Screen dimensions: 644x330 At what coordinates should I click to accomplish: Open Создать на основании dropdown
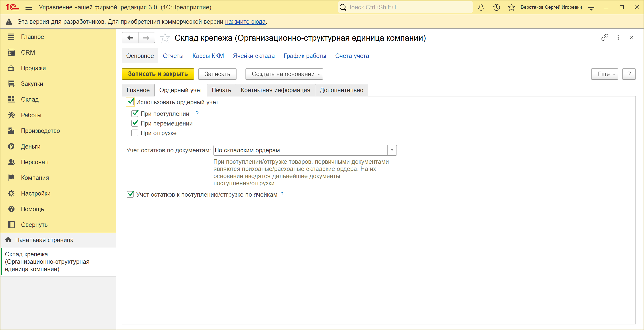click(x=284, y=74)
